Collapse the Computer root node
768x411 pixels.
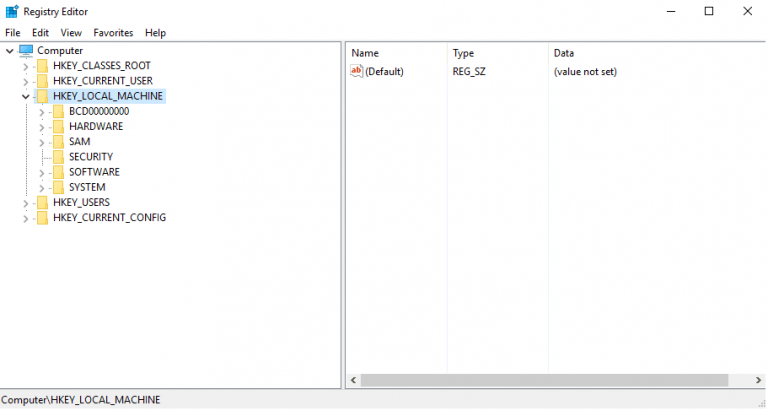click(x=9, y=51)
